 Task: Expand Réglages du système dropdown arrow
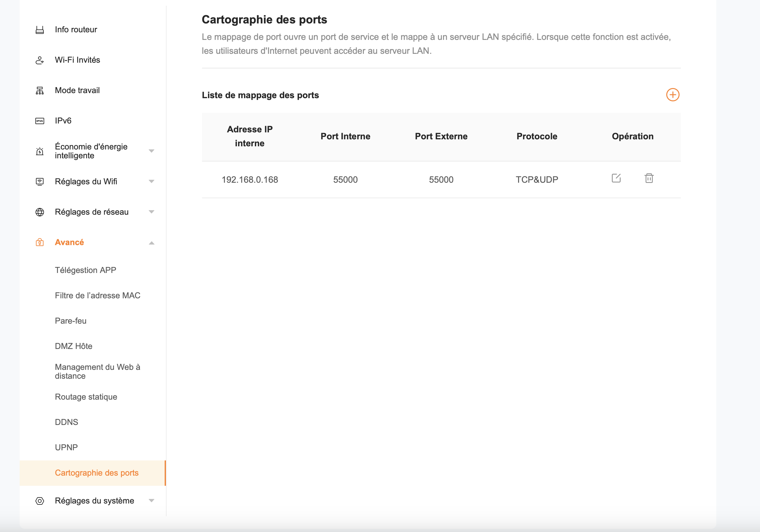152,501
